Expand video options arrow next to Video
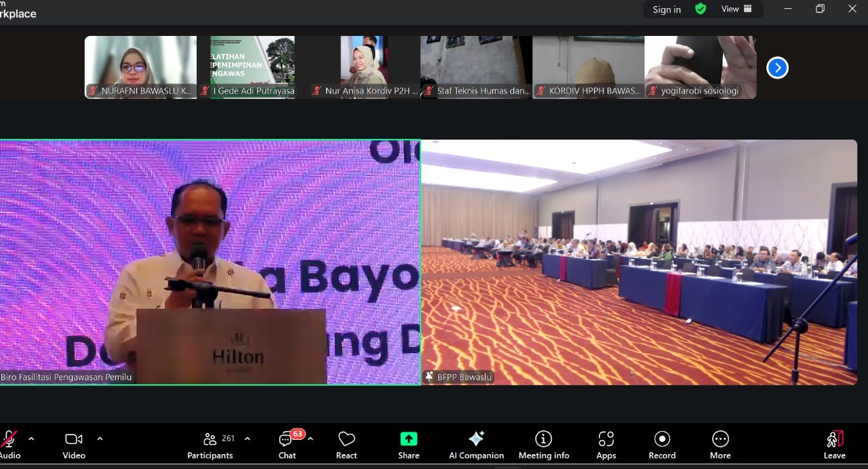 [x=100, y=439]
